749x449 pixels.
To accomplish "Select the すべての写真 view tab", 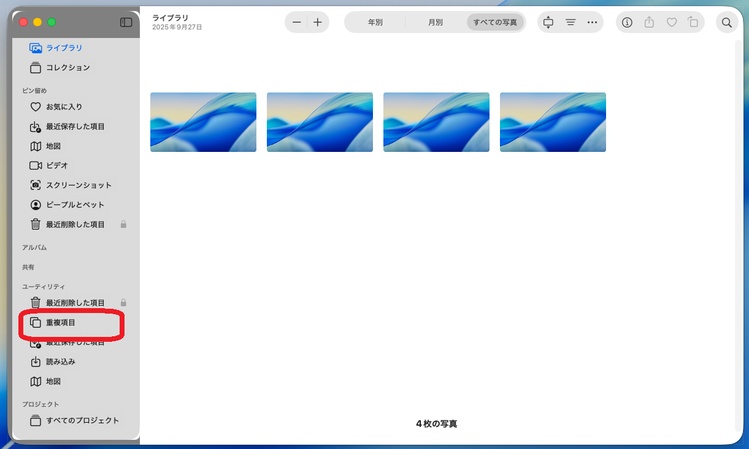I will pyautogui.click(x=495, y=22).
